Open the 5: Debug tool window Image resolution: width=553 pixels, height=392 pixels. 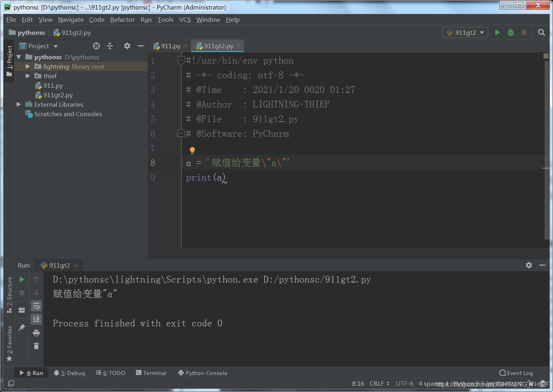(70, 373)
